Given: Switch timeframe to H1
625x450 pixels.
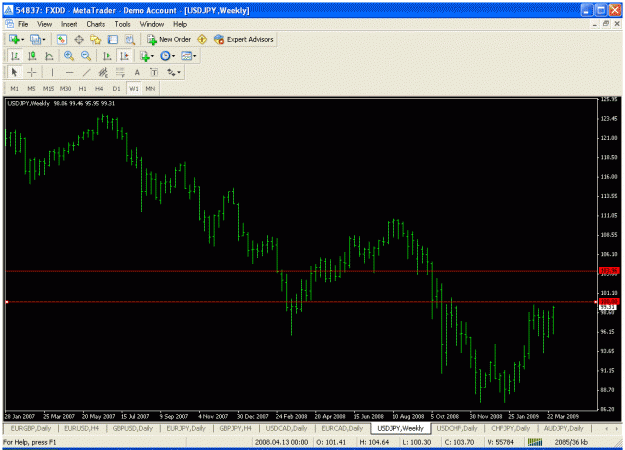Looking at the screenshot, I should (82, 88).
